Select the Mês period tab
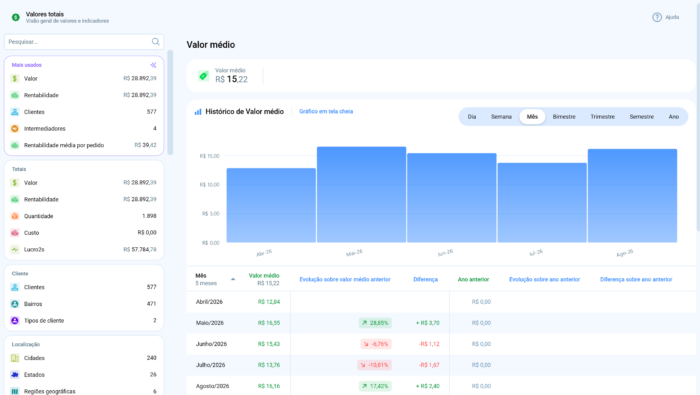The image size is (700, 395). coord(532,117)
